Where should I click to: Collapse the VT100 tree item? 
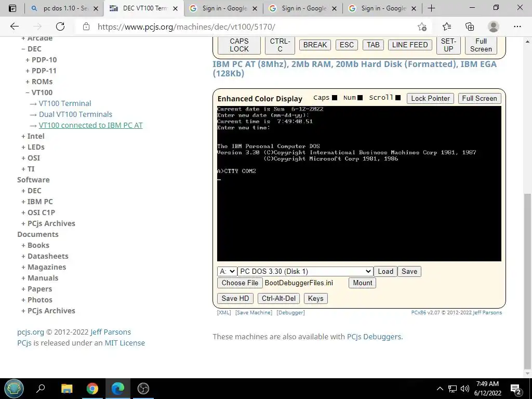pyautogui.click(x=39, y=92)
